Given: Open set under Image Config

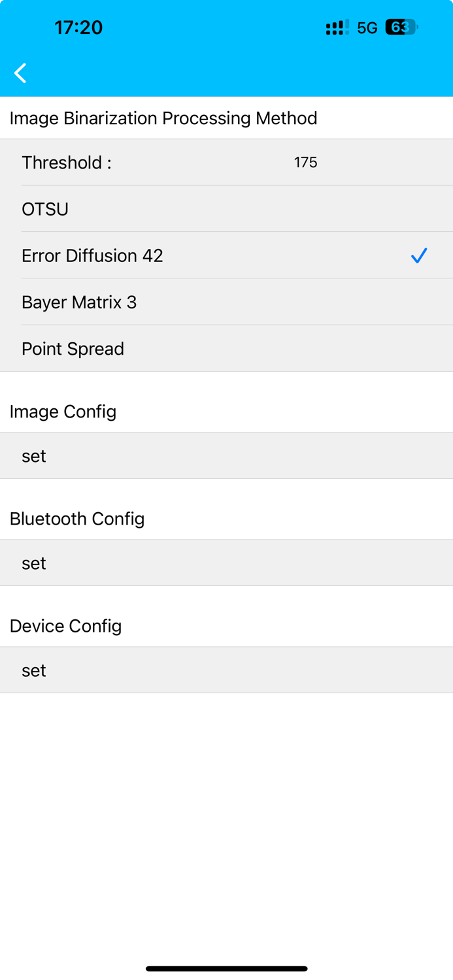Looking at the screenshot, I should click(x=34, y=456).
